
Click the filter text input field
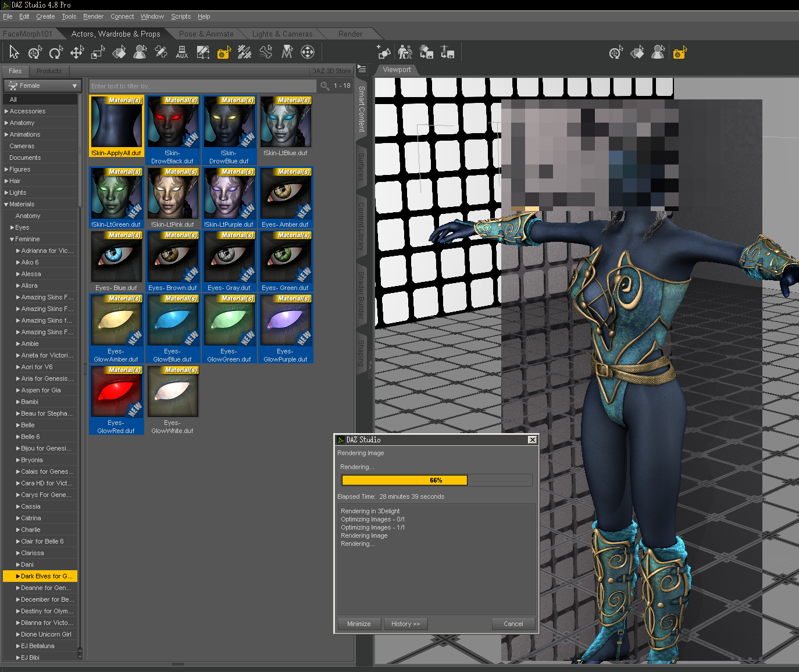[x=204, y=86]
